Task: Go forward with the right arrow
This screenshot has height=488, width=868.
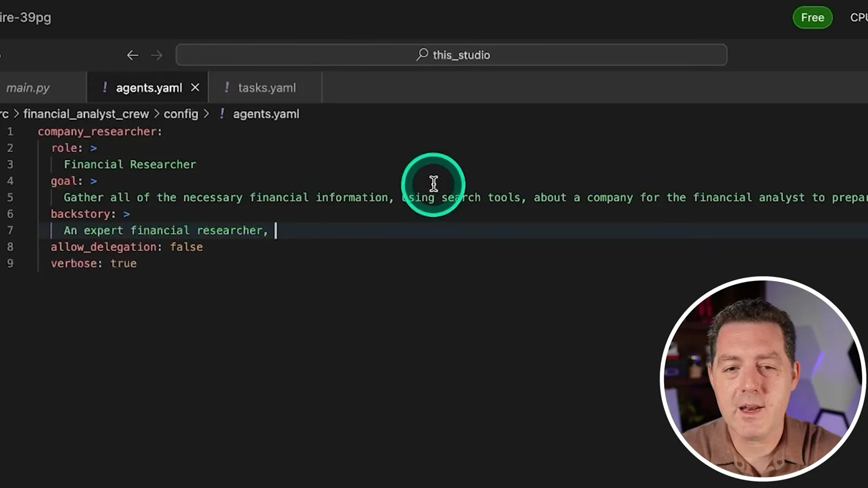Action: (157, 55)
